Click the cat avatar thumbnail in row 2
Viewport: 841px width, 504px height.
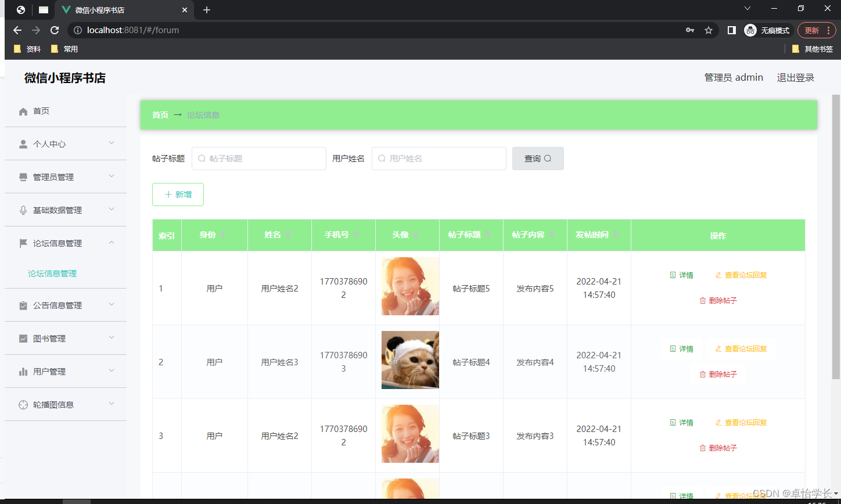coord(410,360)
